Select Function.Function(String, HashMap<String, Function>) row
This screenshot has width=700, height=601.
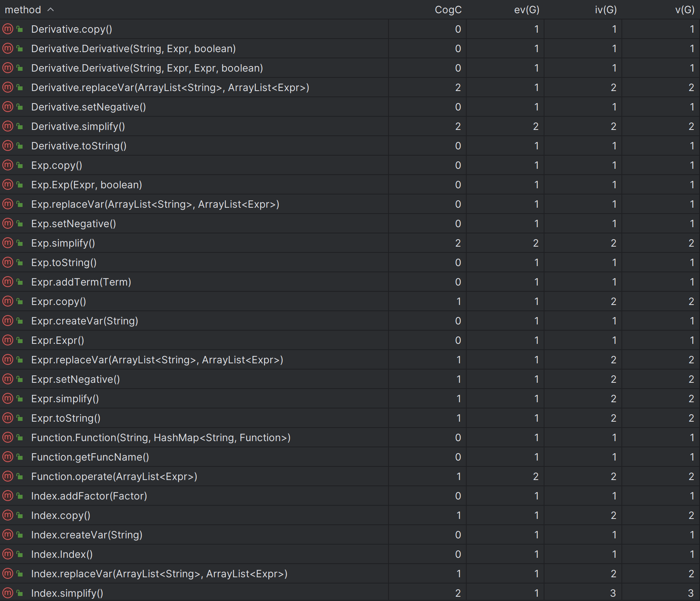(x=350, y=437)
